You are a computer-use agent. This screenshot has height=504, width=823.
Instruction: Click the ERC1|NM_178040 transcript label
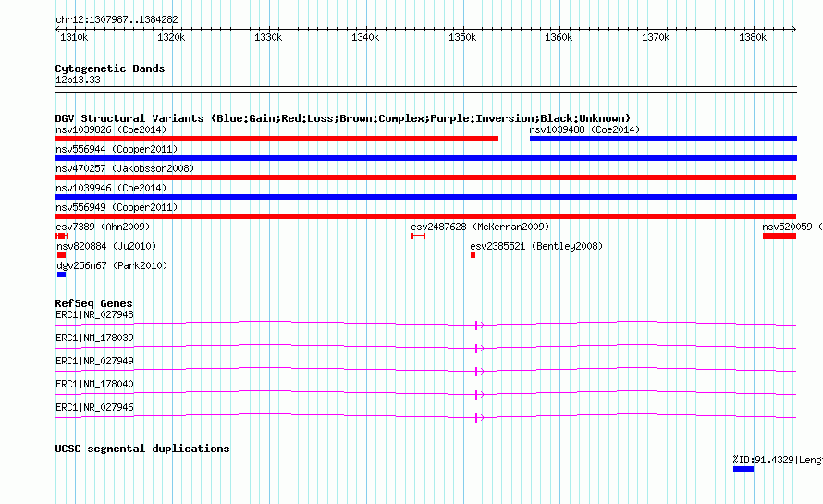click(x=94, y=384)
